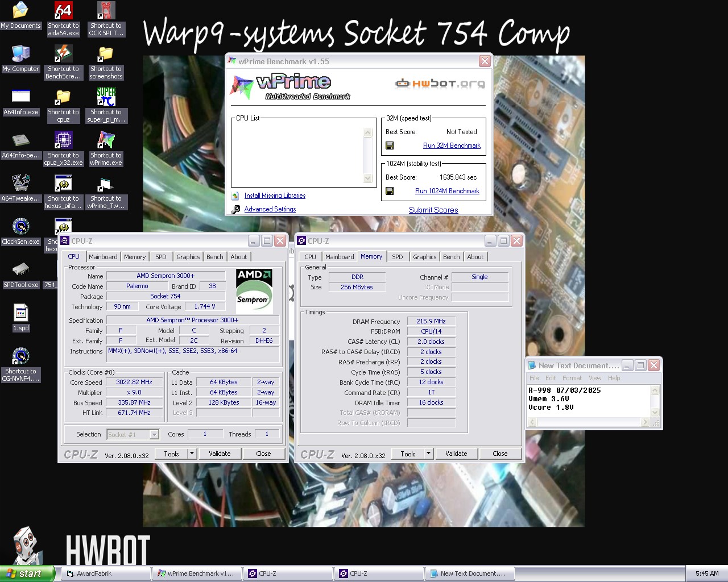
Task: Click the Advanced Settings wrench icon
Action: pyautogui.click(x=235, y=209)
